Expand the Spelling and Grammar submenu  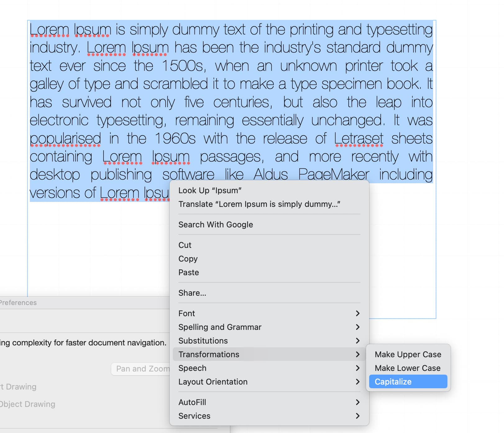click(269, 327)
